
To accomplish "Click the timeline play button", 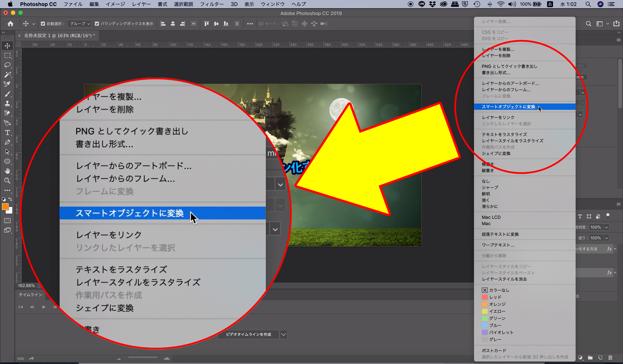I will coord(44,307).
